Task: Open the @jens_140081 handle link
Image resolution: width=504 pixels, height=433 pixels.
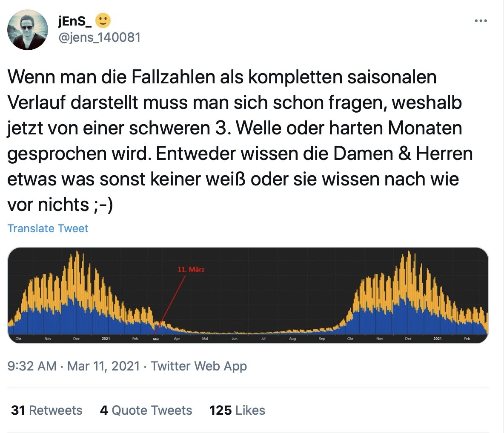Action: [98, 37]
